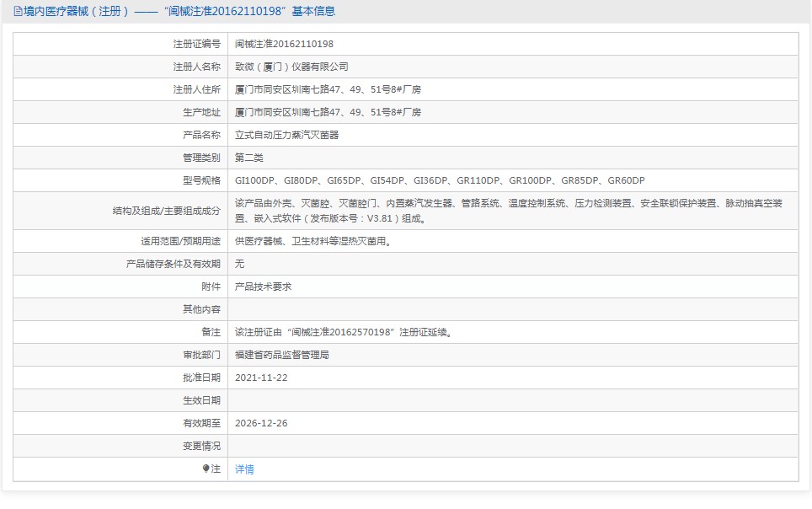Open the 详情 details link
Image resolution: width=812 pixels, height=509 pixels.
click(243, 469)
